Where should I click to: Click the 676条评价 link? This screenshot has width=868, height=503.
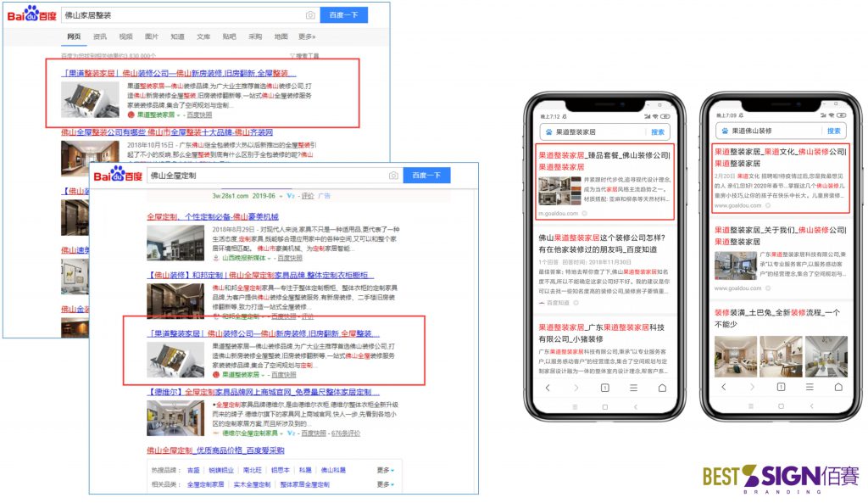pyautogui.click(x=346, y=433)
